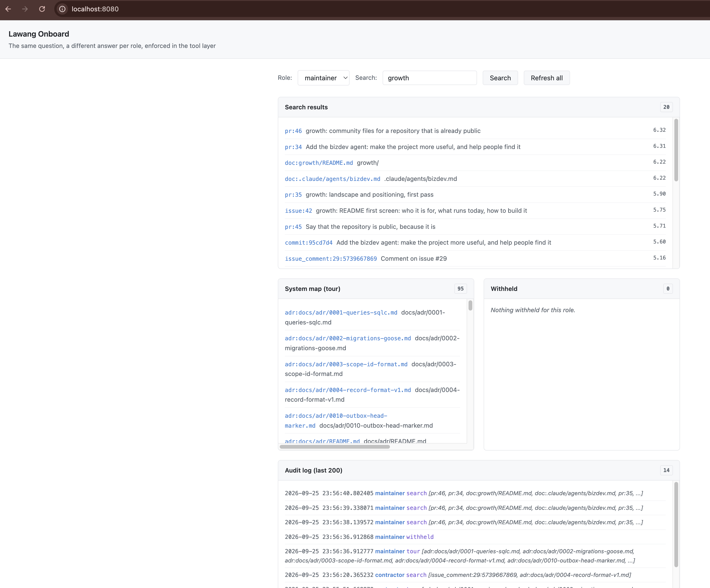The width and height of the screenshot is (710, 588).
Task: Open adr:docs/adr/0010-outbox-head-marker.md in System map
Action: tap(336, 421)
